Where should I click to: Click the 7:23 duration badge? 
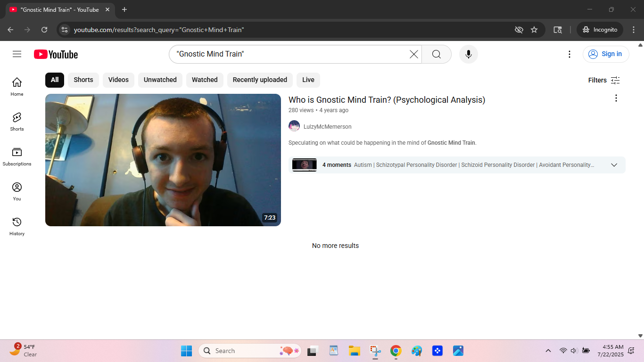[x=270, y=218]
